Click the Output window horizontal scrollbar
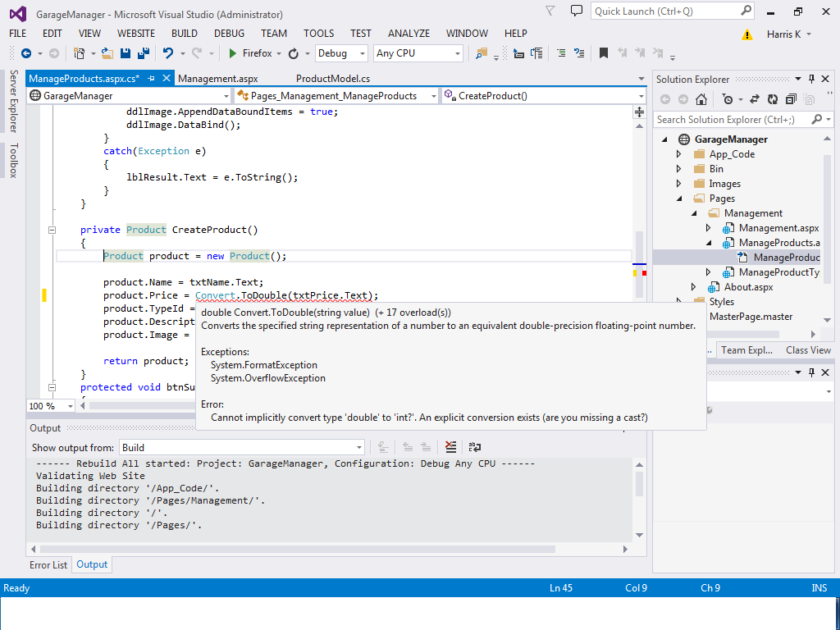The height and width of the screenshot is (630, 840). (x=329, y=549)
